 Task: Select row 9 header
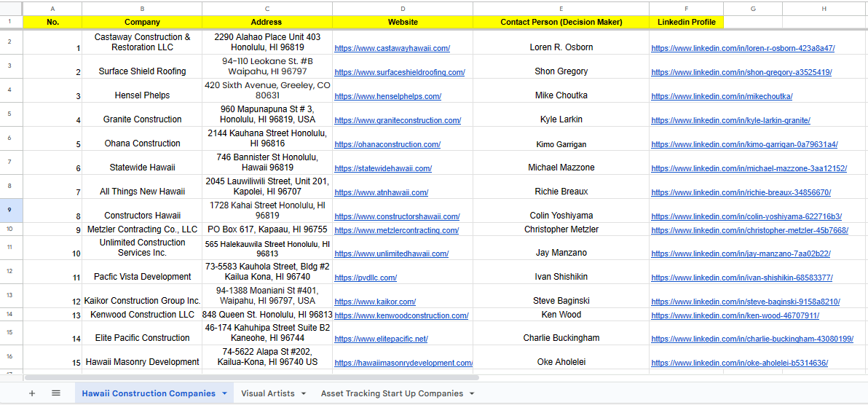[10, 211]
